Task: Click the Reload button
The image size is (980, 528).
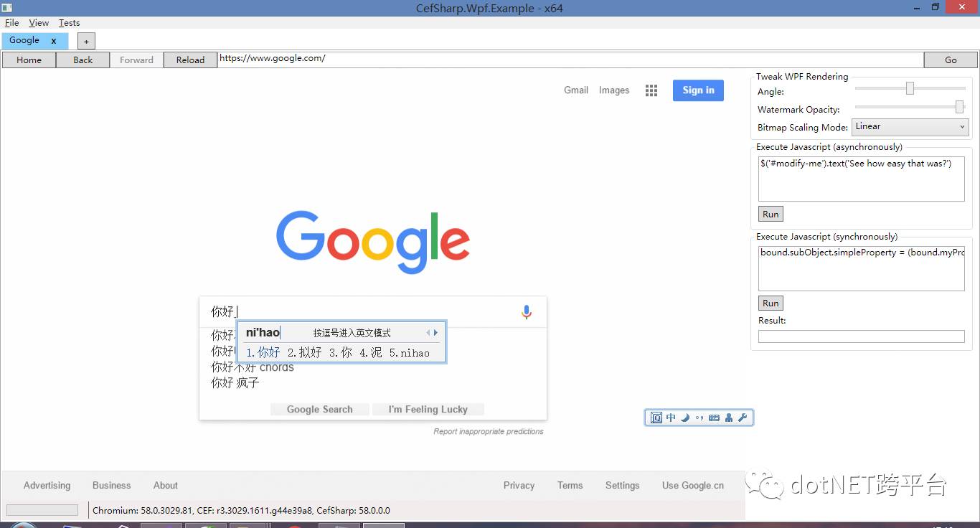Action: (x=190, y=60)
